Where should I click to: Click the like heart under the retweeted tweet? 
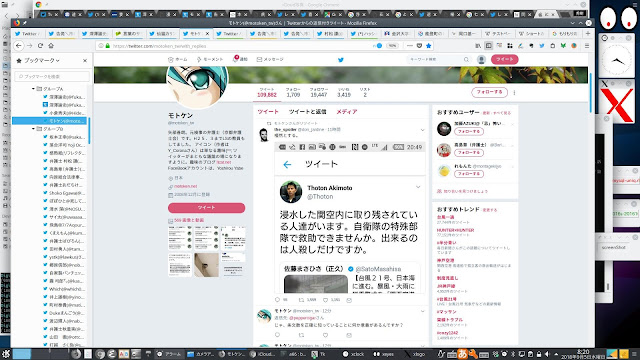pos(325,300)
